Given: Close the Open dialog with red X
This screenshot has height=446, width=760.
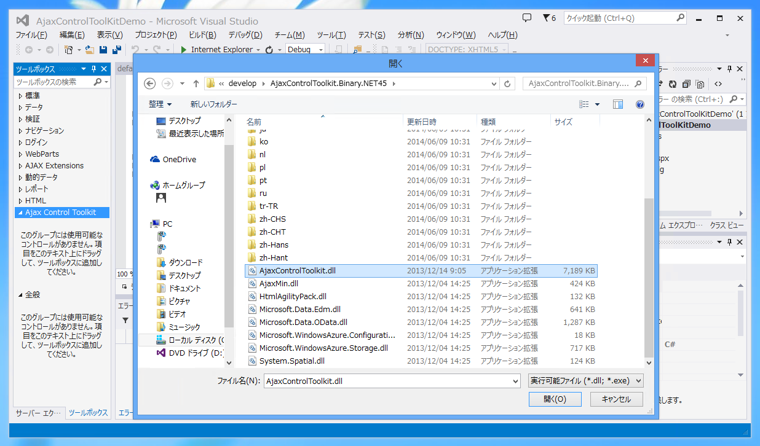Looking at the screenshot, I should coord(645,61).
